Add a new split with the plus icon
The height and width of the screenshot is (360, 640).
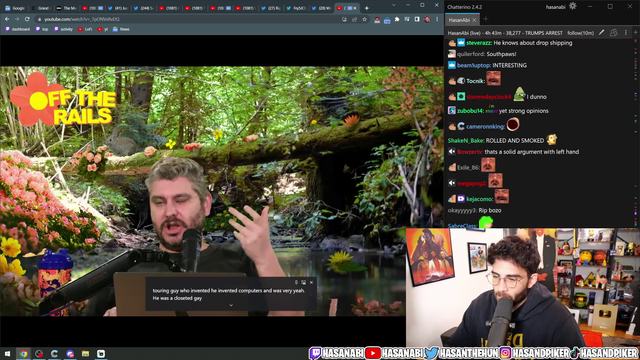pos(636,32)
